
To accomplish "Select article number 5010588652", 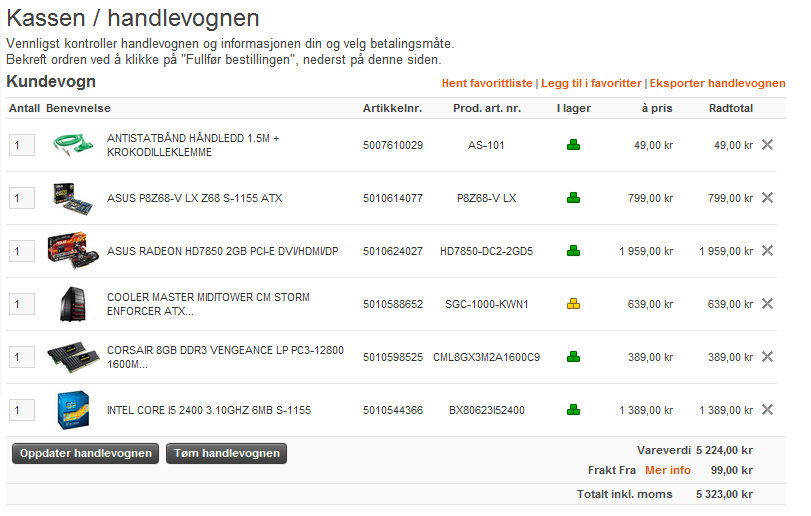I will point(393,304).
